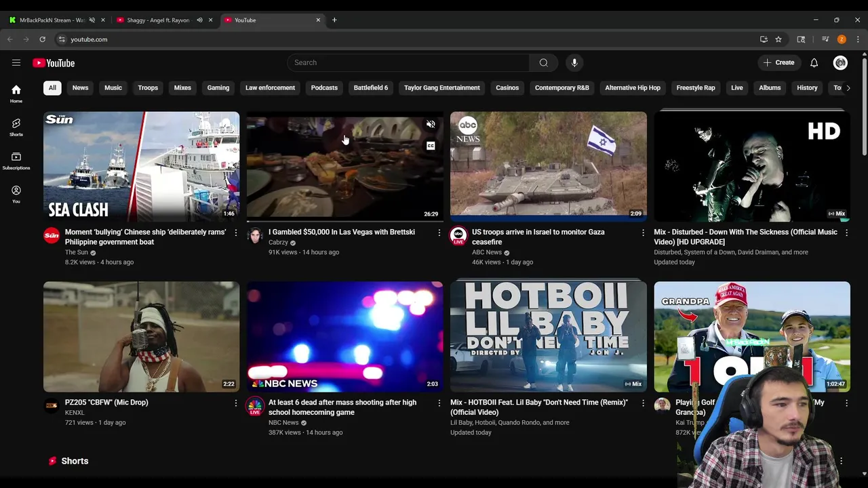Open ABC News live channel avatar
Viewport: 868px width, 488px height.
coord(458,236)
